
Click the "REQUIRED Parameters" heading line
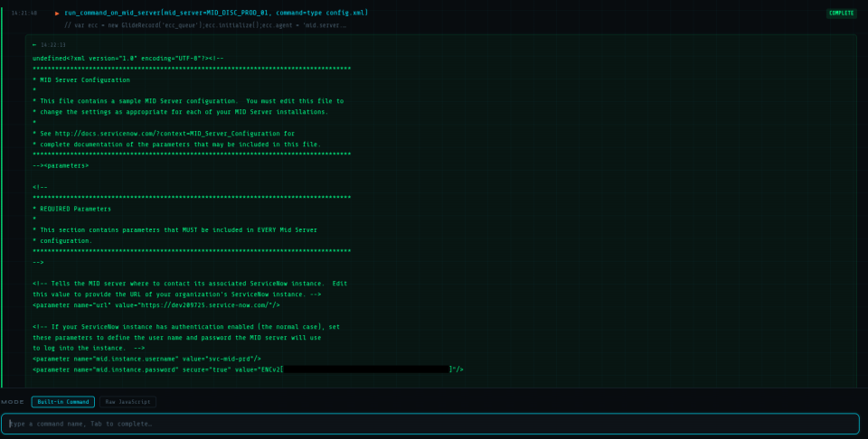pyautogui.click(x=71, y=209)
